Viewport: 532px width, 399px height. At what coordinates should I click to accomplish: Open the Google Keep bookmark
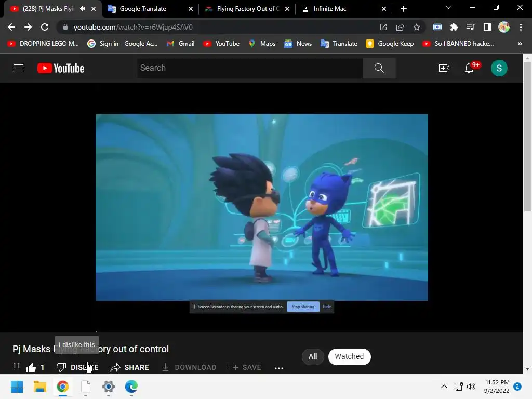click(390, 44)
